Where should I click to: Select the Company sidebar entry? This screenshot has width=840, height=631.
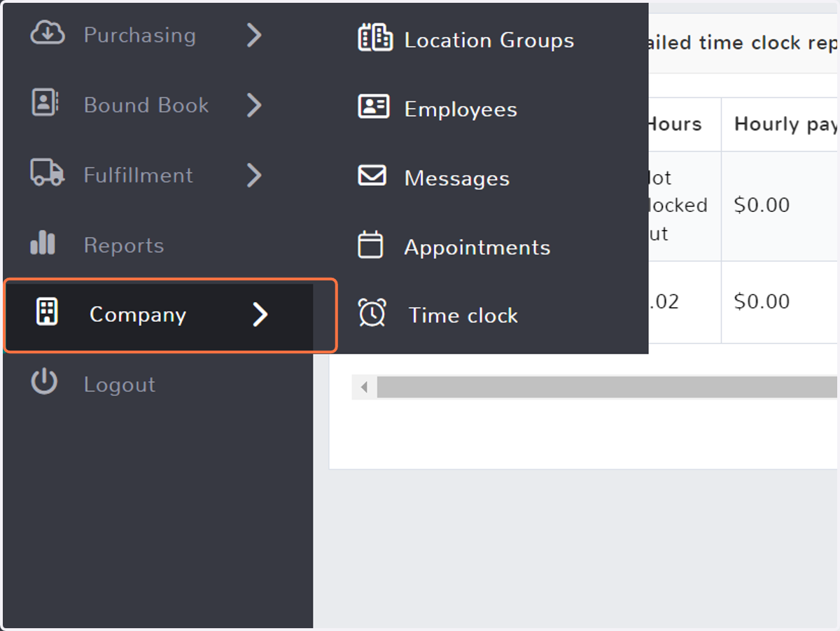(158, 315)
